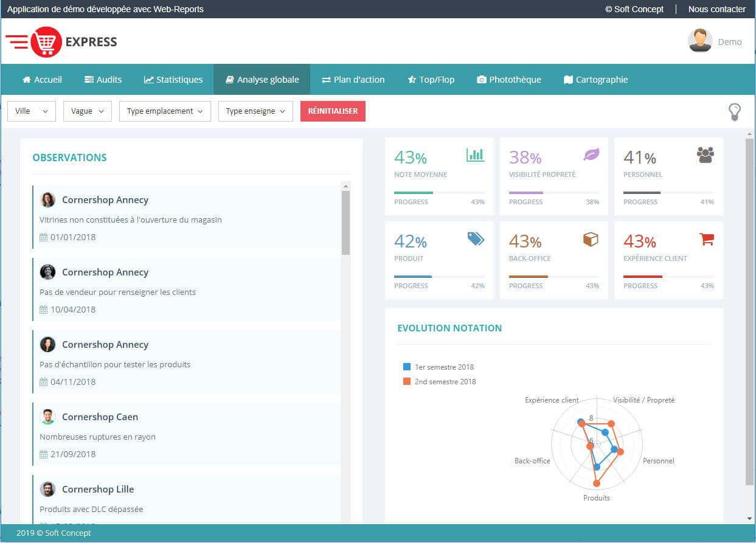
Task: Go to the Accueil tab
Action: (42, 80)
